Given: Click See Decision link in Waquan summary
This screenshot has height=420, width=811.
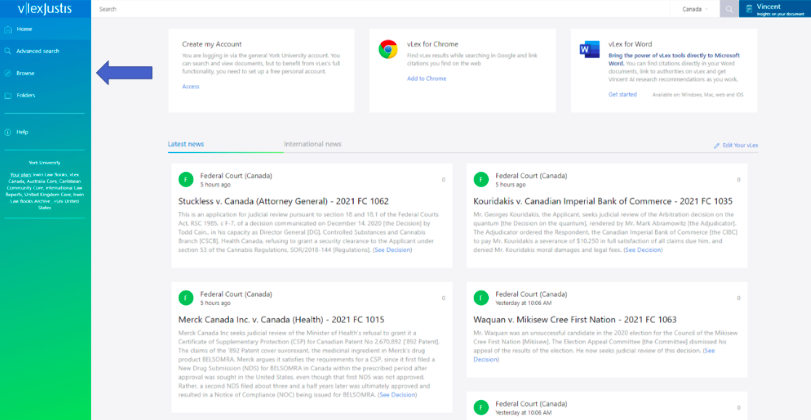Looking at the screenshot, I should (x=709, y=351).
